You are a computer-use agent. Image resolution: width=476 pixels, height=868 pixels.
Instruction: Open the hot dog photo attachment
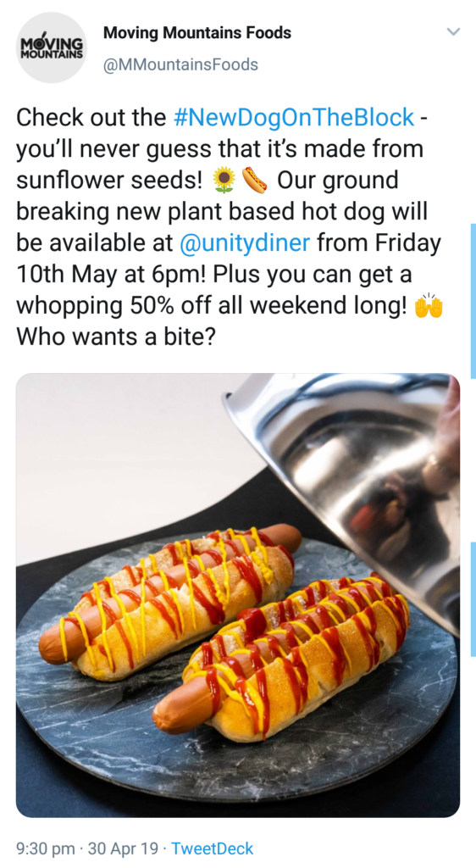tap(238, 595)
